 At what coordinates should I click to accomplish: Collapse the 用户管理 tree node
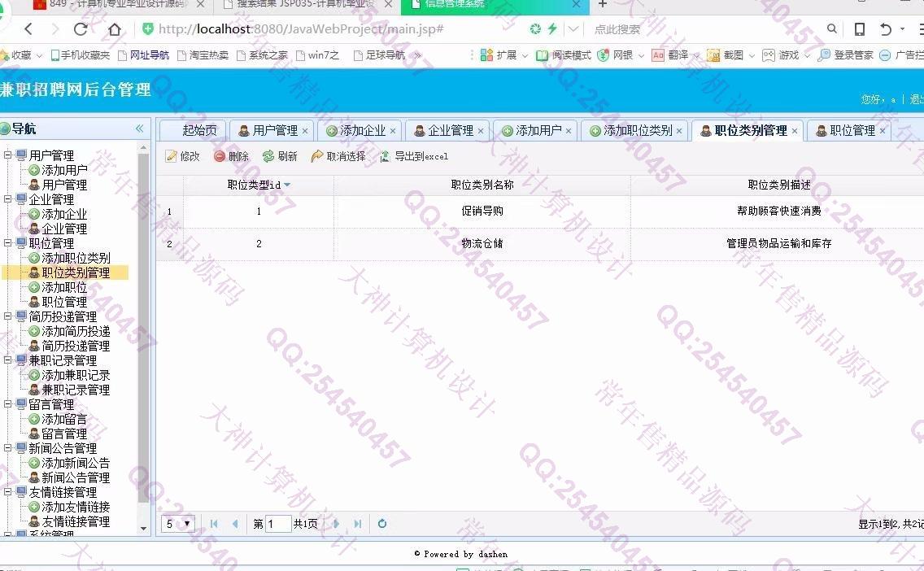(7, 155)
